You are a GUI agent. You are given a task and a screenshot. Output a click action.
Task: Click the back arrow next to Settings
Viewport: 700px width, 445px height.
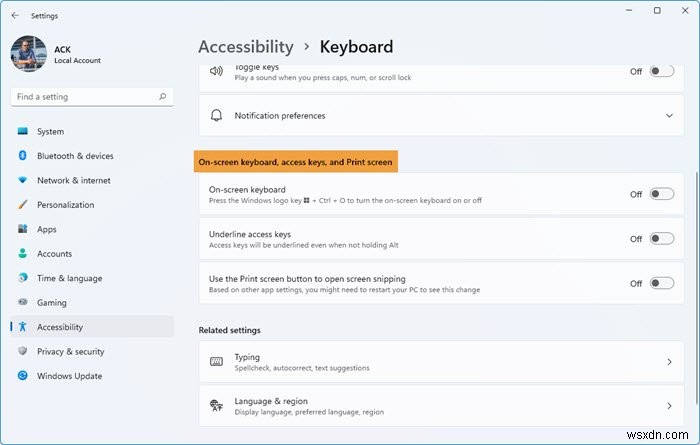[15, 16]
